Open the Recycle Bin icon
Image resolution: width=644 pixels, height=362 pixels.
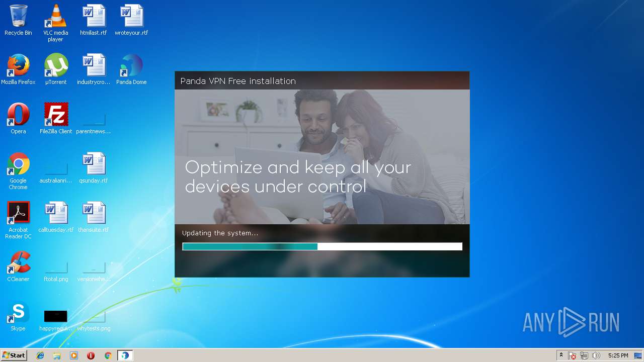(x=18, y=16)
